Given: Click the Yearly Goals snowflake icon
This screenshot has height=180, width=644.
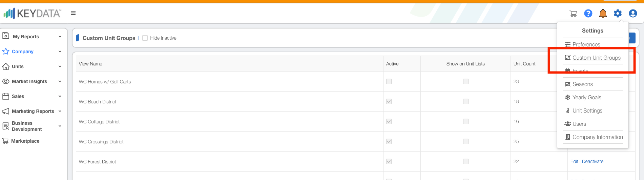Looking at the screenshot, I should pos(568,97).
